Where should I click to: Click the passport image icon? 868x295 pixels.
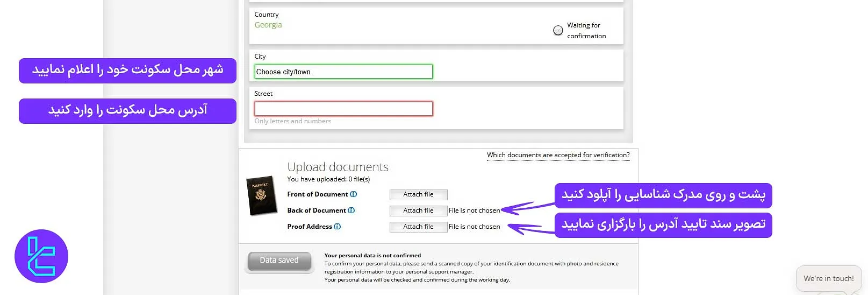(x=261, y=195)
